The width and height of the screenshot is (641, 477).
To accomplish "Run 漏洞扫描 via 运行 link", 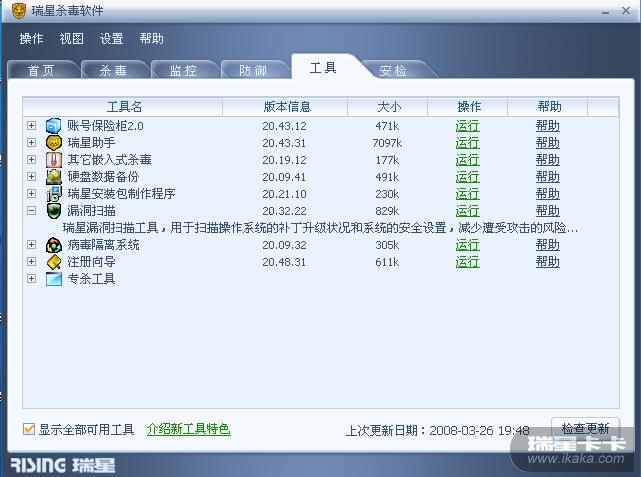I will pos(467,211).
